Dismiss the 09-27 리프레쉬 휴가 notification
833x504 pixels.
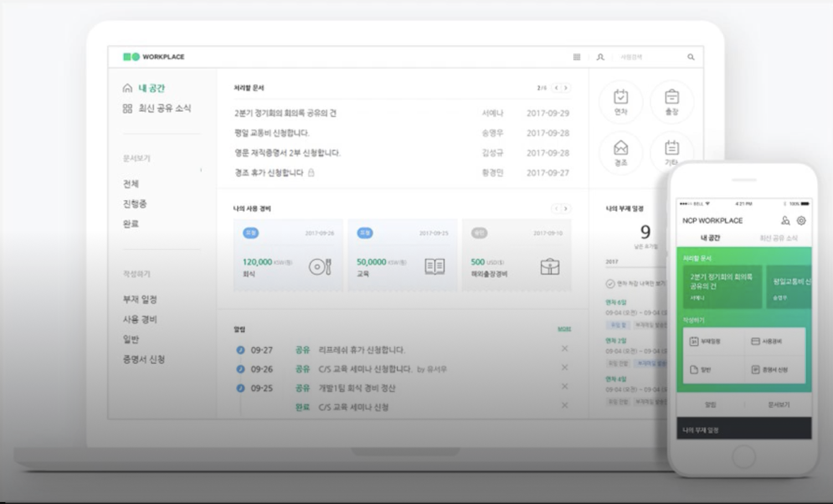pos(564,348)
